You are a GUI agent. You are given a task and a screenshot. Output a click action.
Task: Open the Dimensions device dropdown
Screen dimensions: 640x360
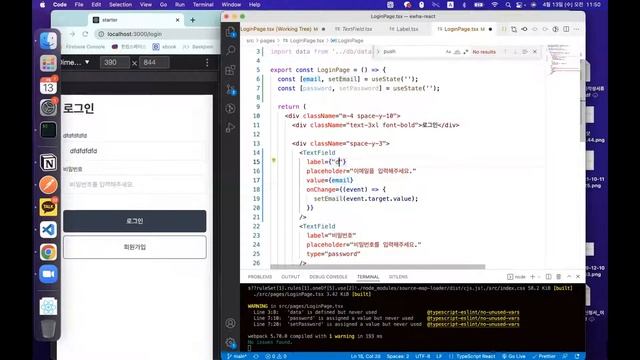75,62
